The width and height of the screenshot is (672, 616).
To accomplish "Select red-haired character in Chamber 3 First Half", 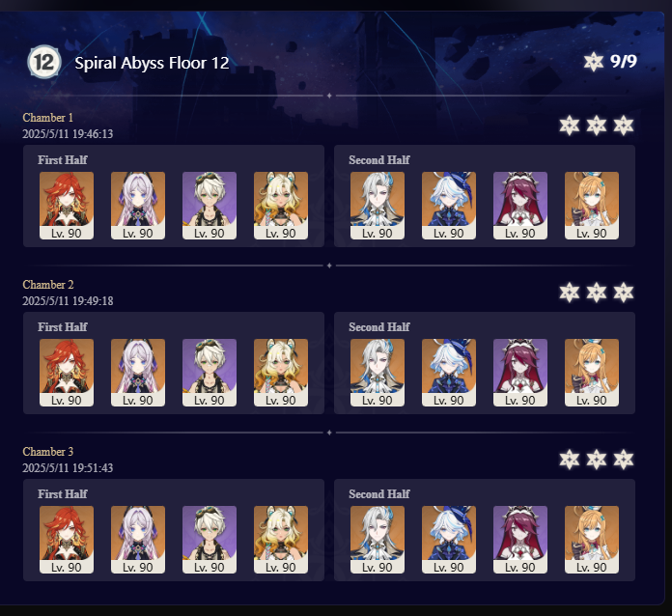I will [67, 540].
